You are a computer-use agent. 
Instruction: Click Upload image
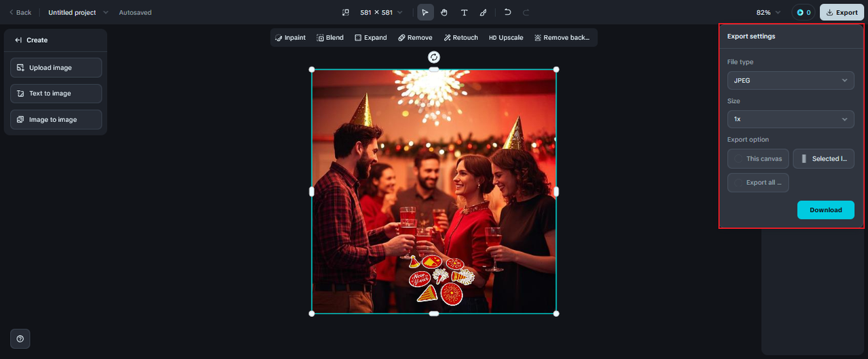[x=56, y=68]
